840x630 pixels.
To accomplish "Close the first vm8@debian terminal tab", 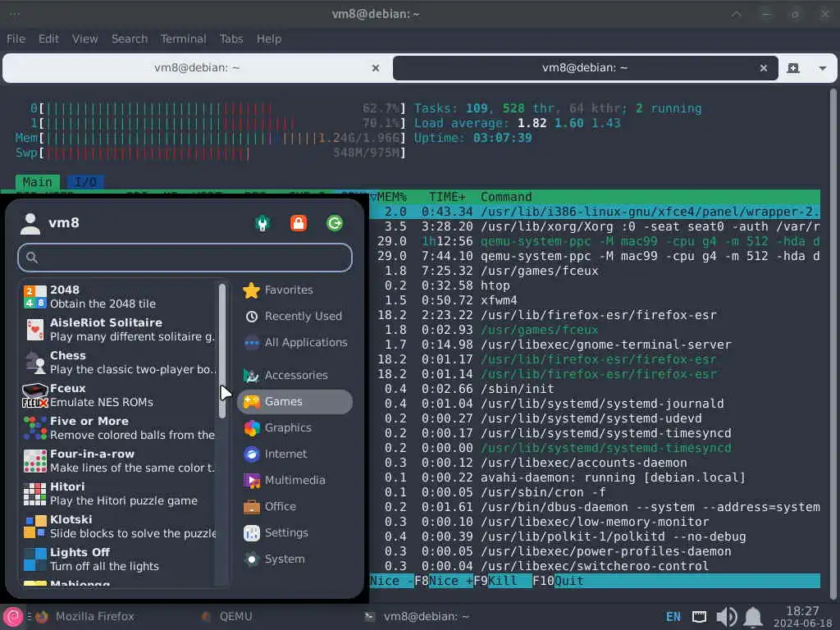I will (376, 68).
